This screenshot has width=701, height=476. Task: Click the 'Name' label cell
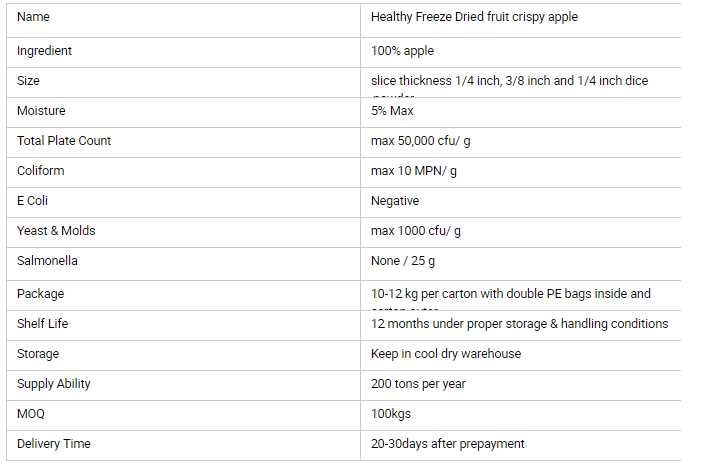click(33, 17)
